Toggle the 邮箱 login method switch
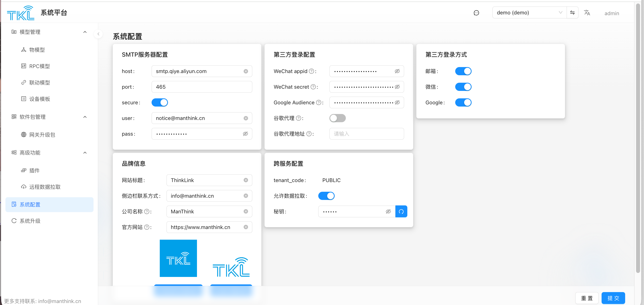The width and height of the screenshot is (644, 305). [x=463, y=71]
